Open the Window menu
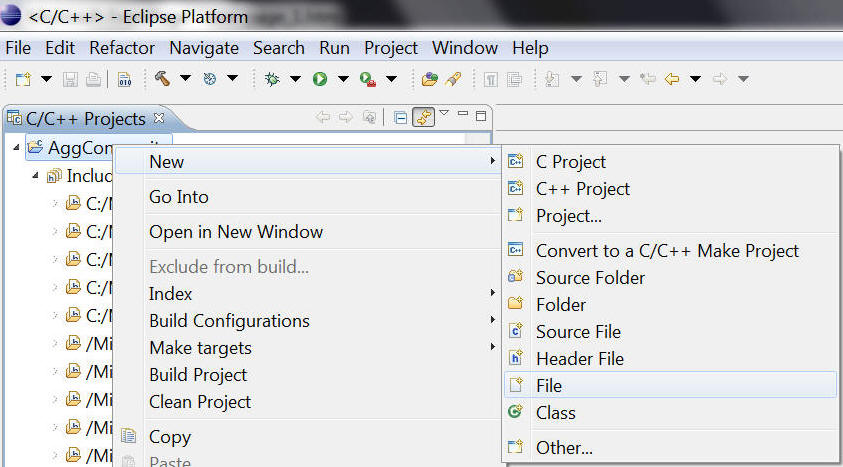Viewport: 843px width, 467px height. (465, 48)
